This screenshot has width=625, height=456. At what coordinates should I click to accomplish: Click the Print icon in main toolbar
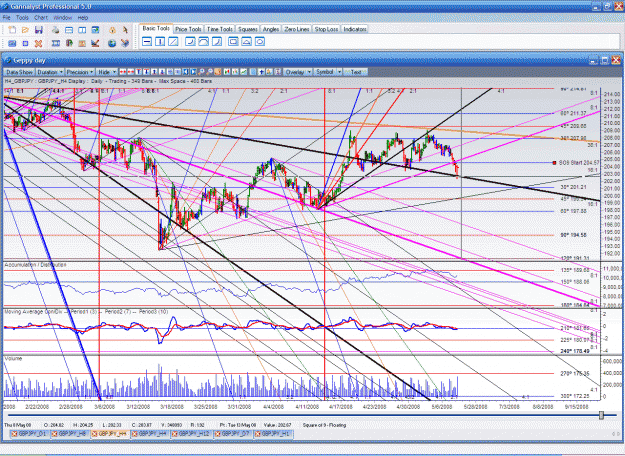55,30
